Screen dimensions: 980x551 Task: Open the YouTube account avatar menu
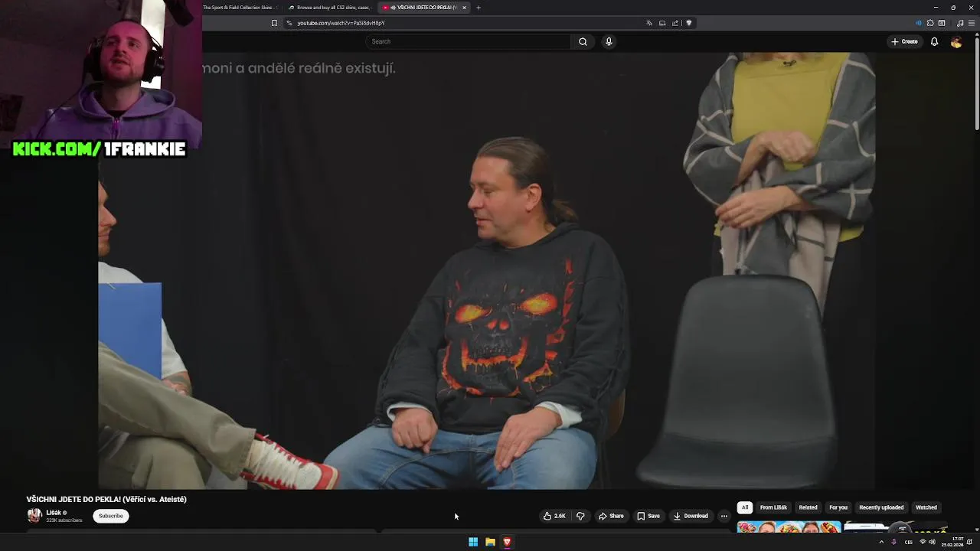tap(956, 41)
